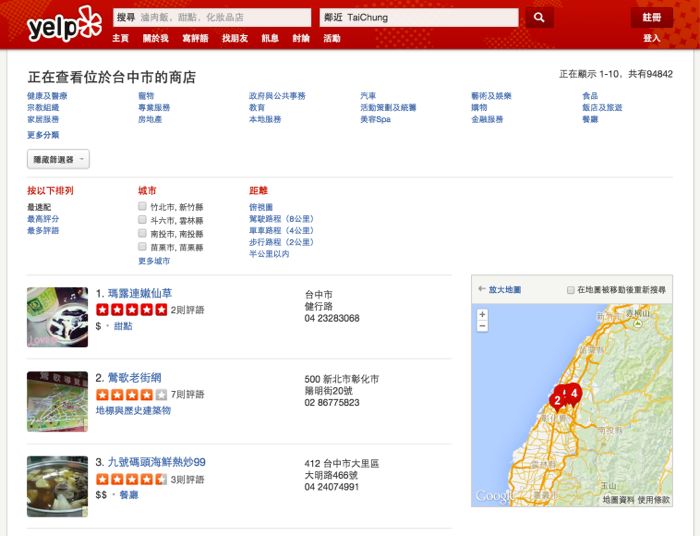Collapse the 隱藏篩選器 filter dropdown
The height and width of the screenshot is (536, 700).
click(58, 159)
